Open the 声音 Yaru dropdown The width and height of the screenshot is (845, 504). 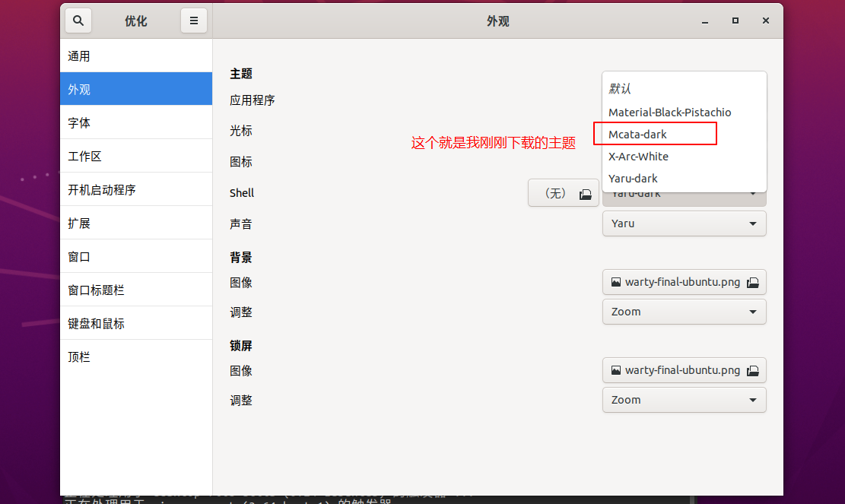(684, 223)
